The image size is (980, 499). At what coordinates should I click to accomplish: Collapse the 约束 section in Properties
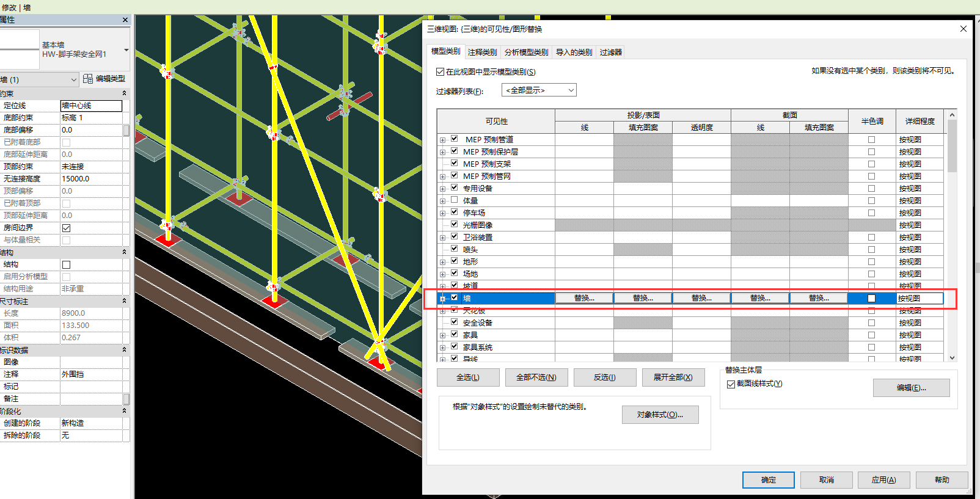125,93
